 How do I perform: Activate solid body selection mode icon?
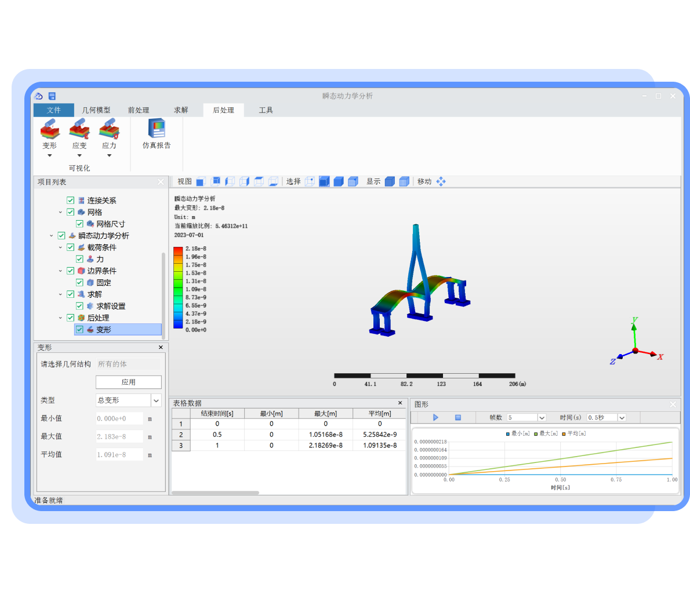point(339,181)
